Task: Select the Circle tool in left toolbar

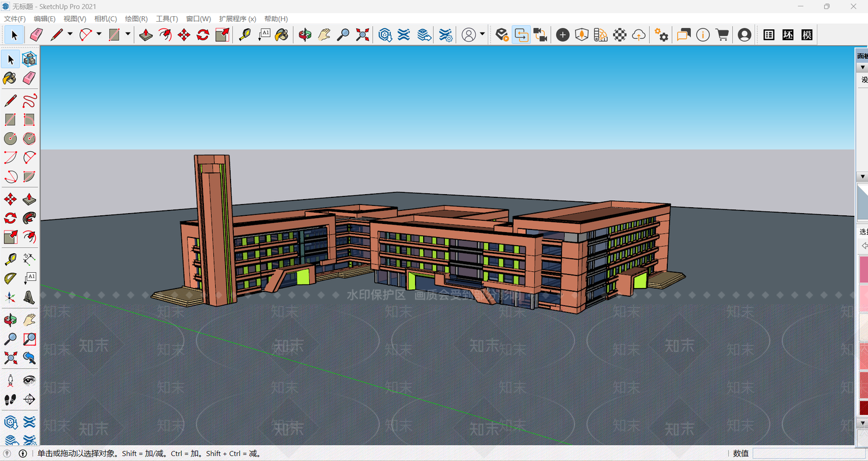Action: [10, 138]
